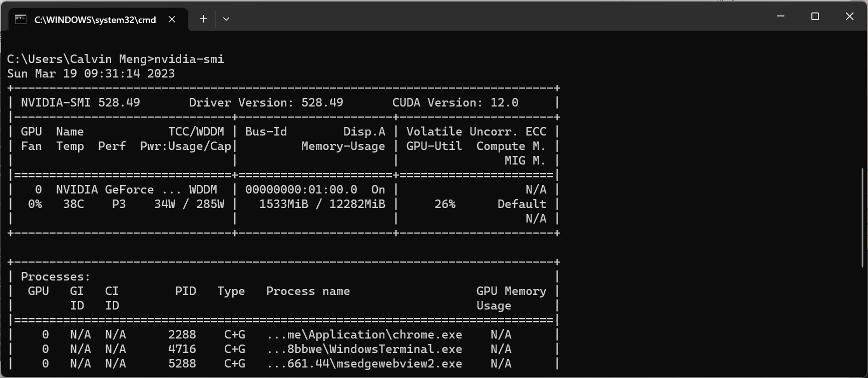
Task: Click the nvidia-smi command text
Action: pos(189,59)
